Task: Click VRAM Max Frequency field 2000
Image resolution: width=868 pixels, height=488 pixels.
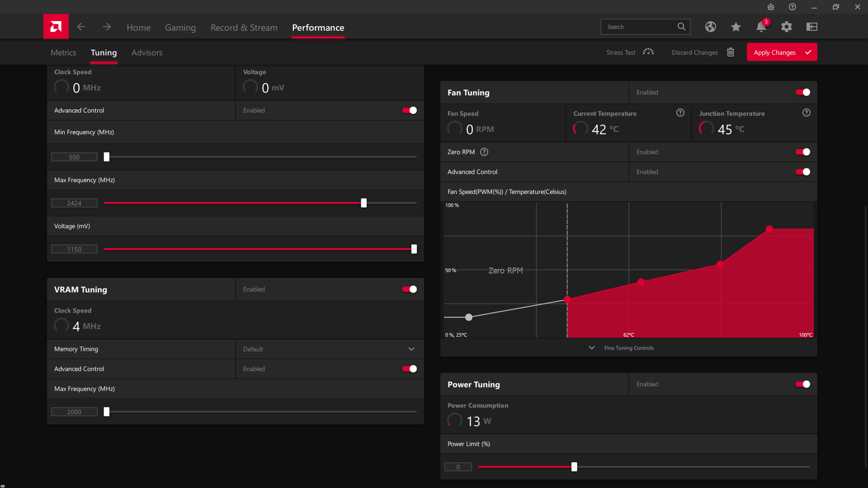Action: point(74,412)
